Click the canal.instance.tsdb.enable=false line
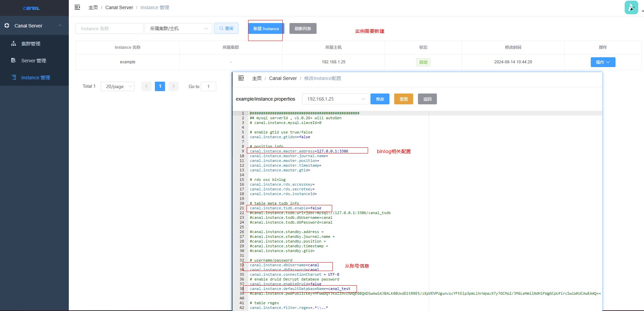 click(285, 208)
